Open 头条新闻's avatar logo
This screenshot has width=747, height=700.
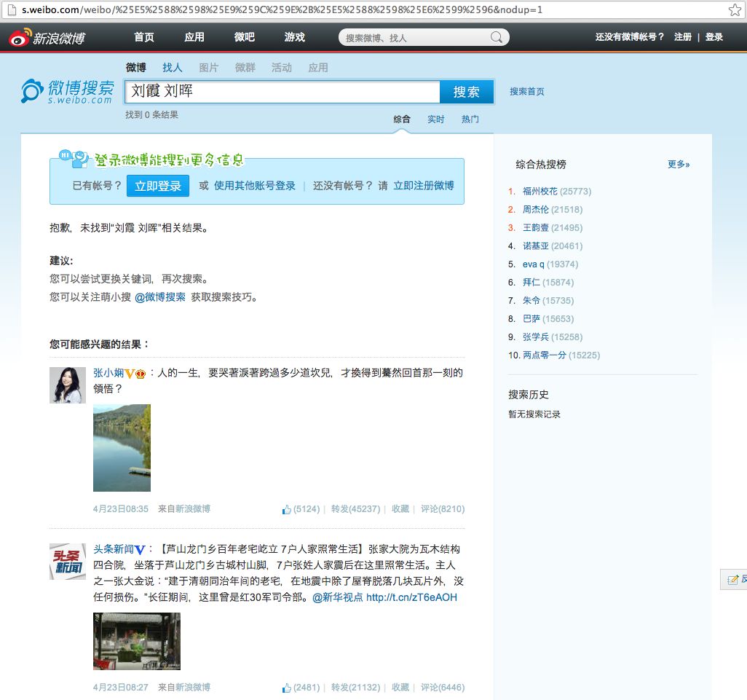click(x=68, y=562)
